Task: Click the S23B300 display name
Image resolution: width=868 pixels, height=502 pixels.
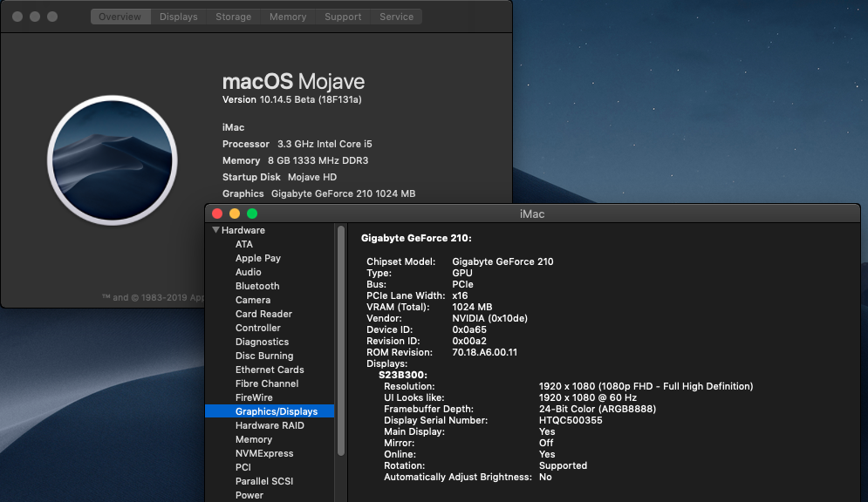Action: pos(403,375)
